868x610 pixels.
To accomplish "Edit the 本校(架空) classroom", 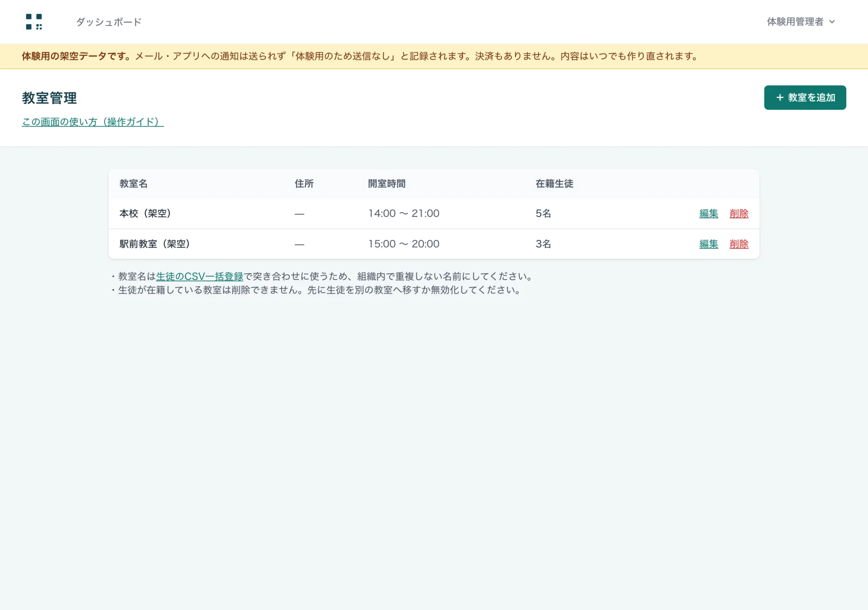I will tap(708, 213).
